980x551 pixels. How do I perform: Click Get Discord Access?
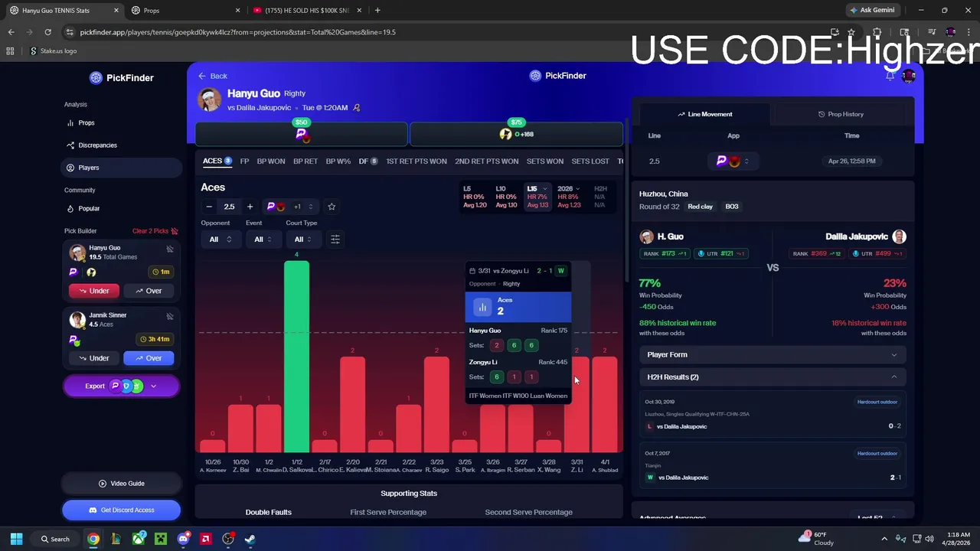[121, 510]
